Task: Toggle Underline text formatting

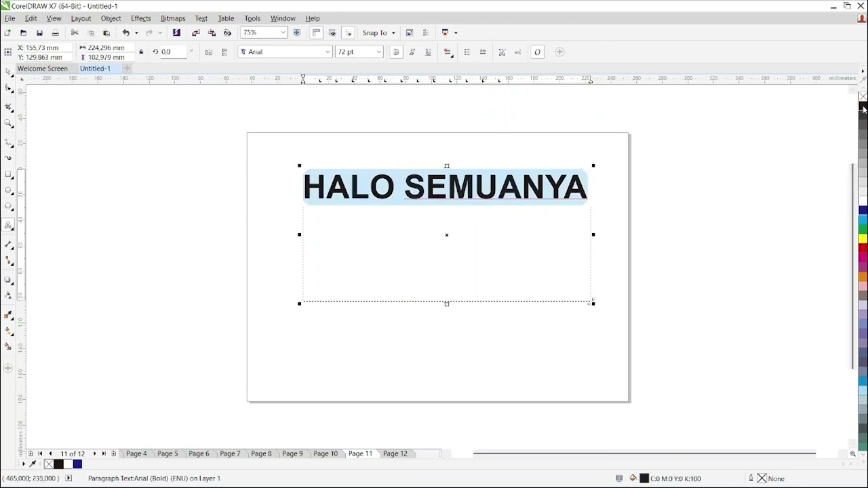Action: tap(428, 52)
